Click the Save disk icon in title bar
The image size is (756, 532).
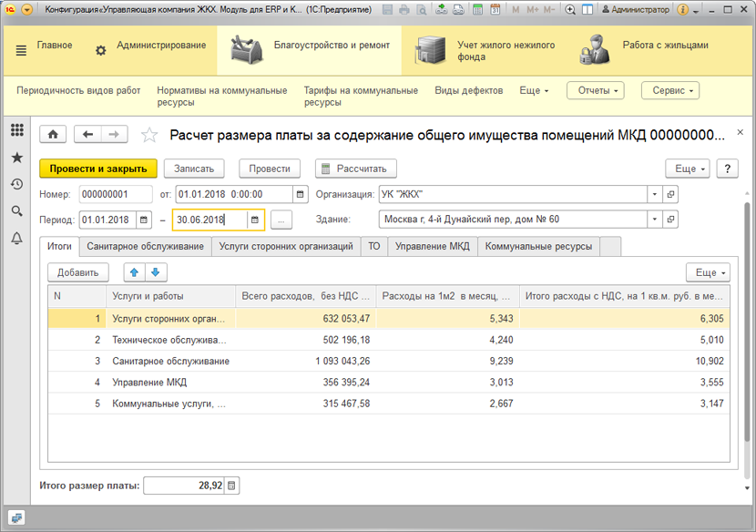(387, 10)
